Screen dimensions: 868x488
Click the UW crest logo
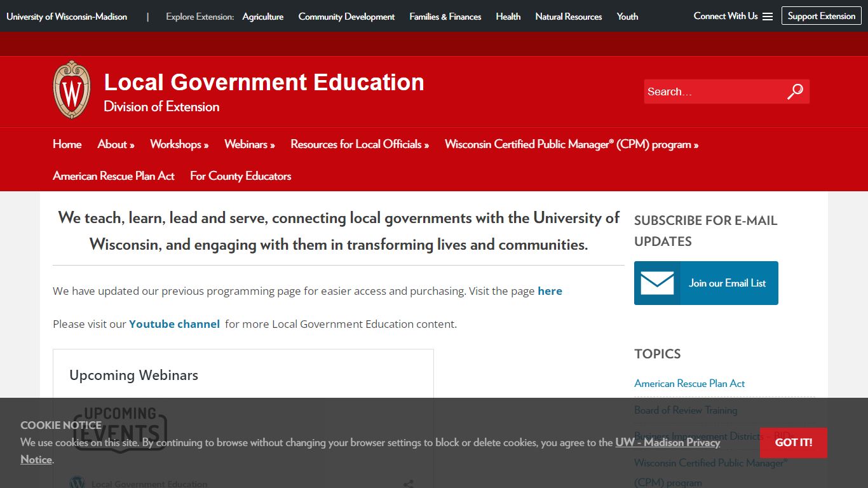tap(72, 90)
